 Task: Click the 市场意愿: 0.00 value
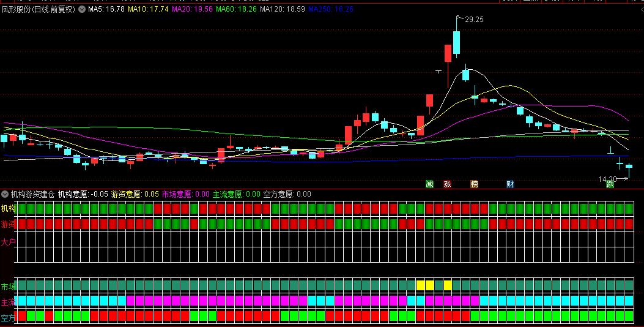pos(186,194)
